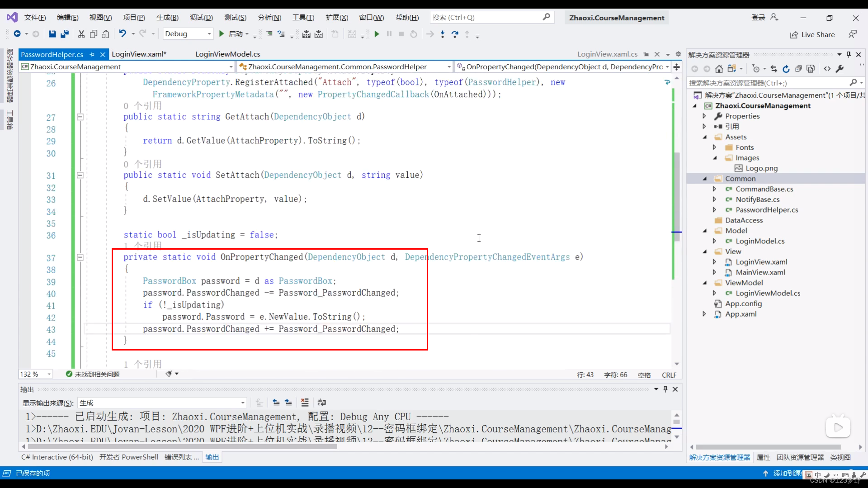Expand PasswordHelper.cs node in tree
Viewport: 868px width, 488px height.
(714, 210)
